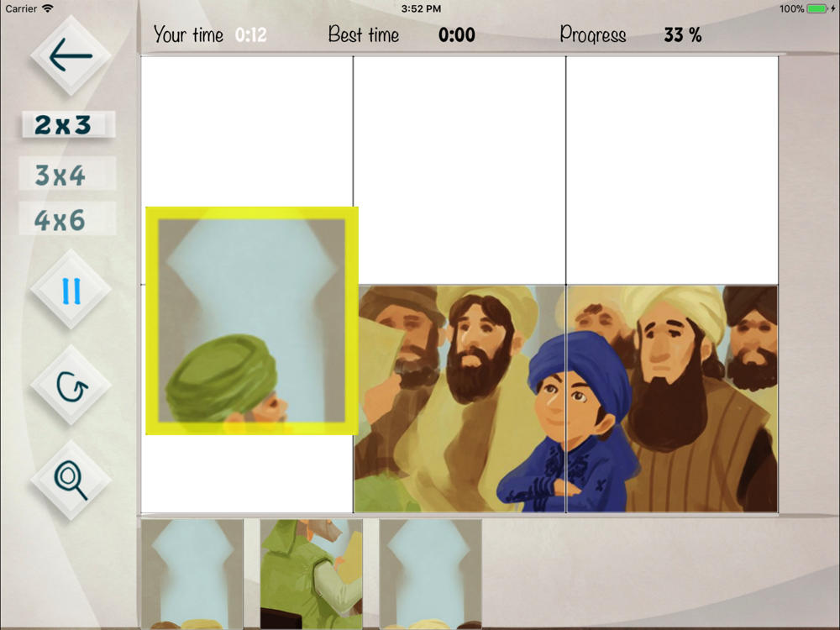Click the Progress percentage indicator
This screenshot has height=630, width=840.
682,34
